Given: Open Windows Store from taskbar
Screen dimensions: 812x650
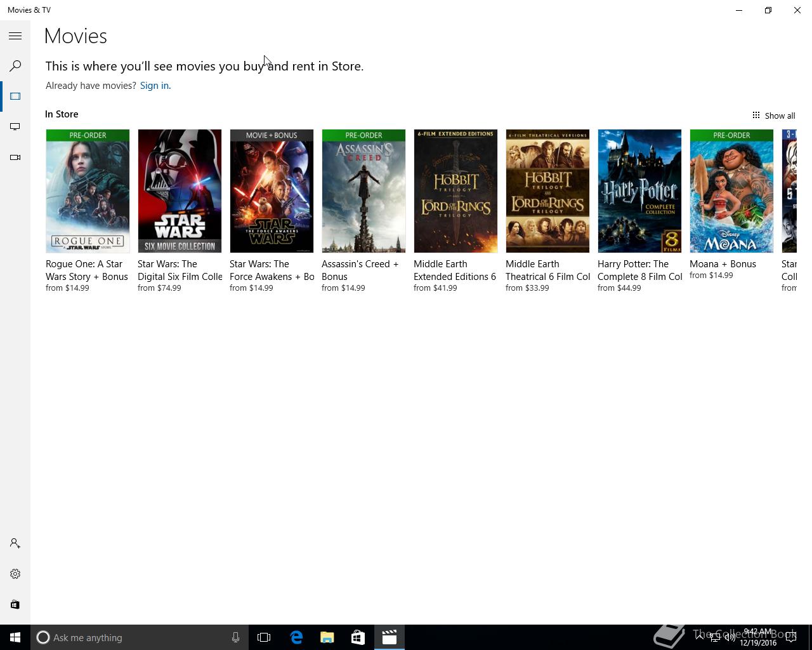Looking at the screenshot, I should 358,637.
